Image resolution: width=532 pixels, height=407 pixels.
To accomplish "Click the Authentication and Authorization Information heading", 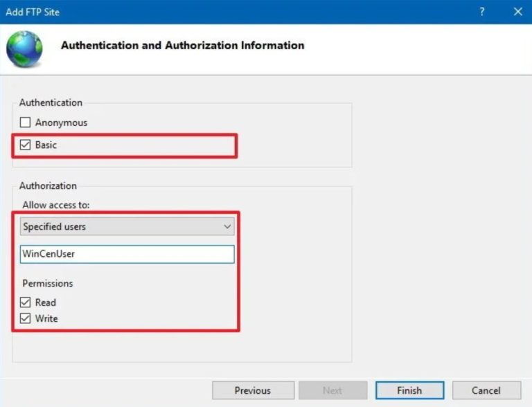I will tap(183, 46).
